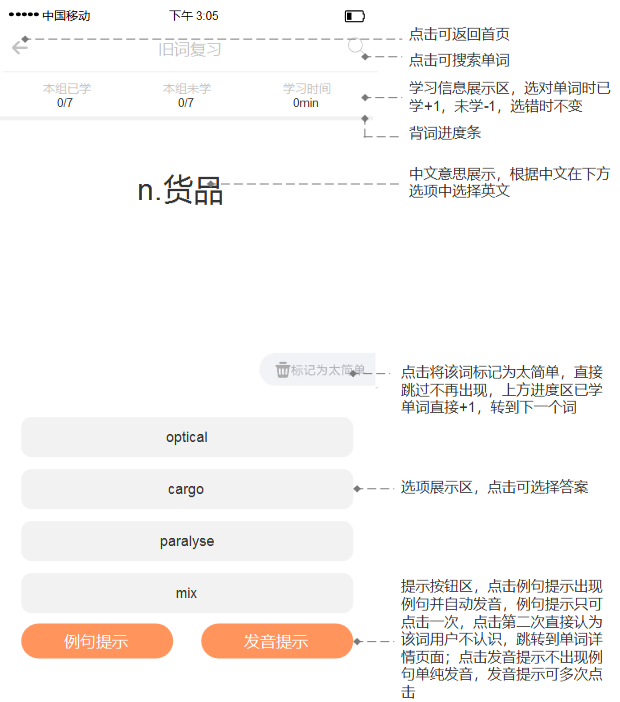620x702 pixels.
Task: Tap the annotation 点击可返回首页
Action: coord(459,34)
